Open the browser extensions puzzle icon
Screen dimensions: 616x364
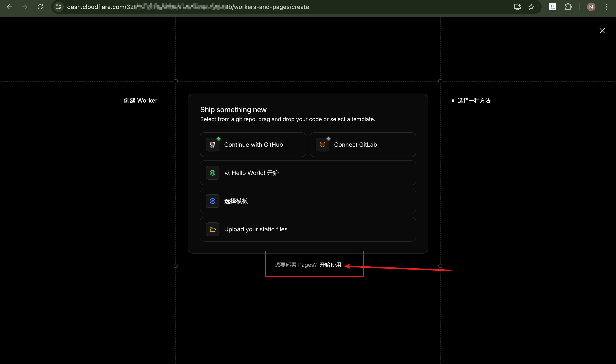click(568, 7)
